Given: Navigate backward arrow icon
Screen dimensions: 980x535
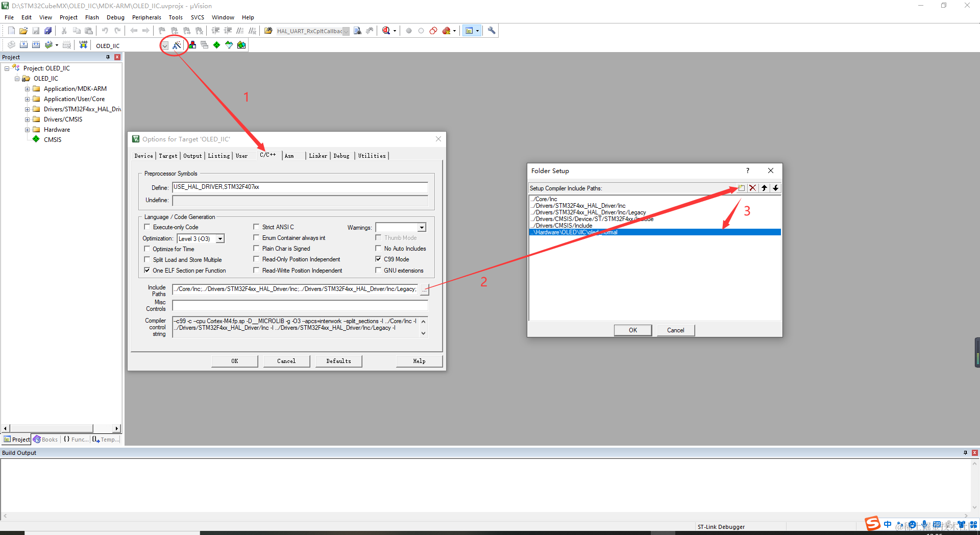Looking at the screenshot, I should pos(134,31).
